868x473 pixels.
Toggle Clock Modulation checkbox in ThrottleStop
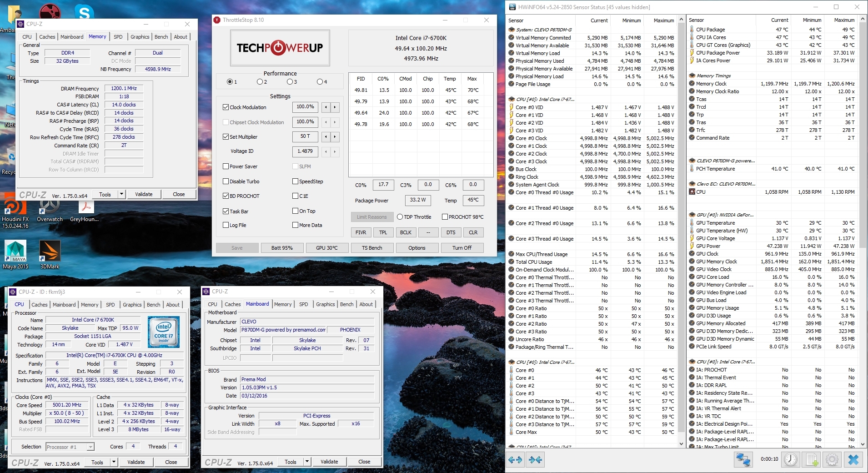click(x=226, y=107)
